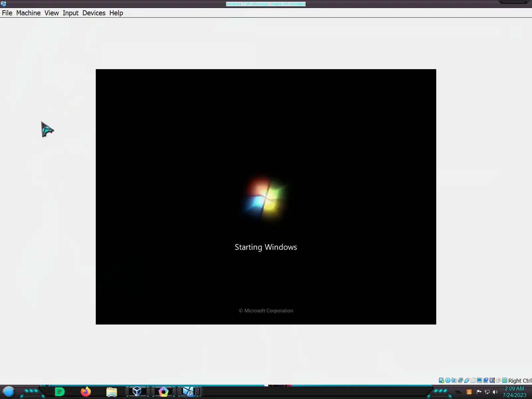Click the keyboard capture green arrow indicator
This screenshot has width=532, height=399.
(504, 380)
